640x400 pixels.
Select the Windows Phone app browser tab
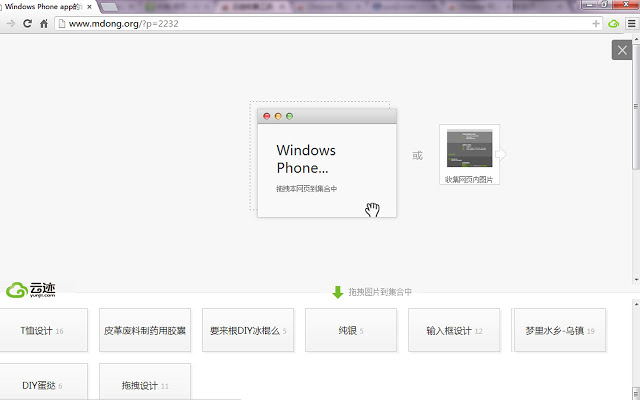click(x=45, y=7)
